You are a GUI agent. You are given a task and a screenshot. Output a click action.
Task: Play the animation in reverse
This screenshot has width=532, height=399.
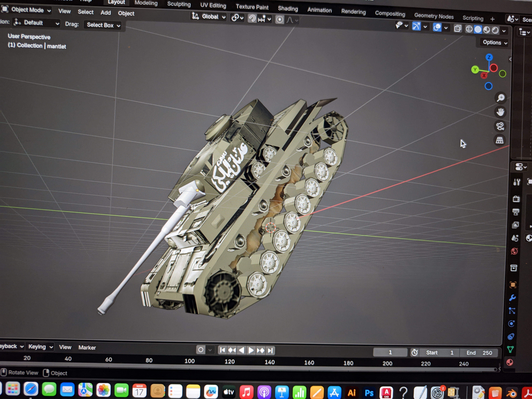[241, 350]
